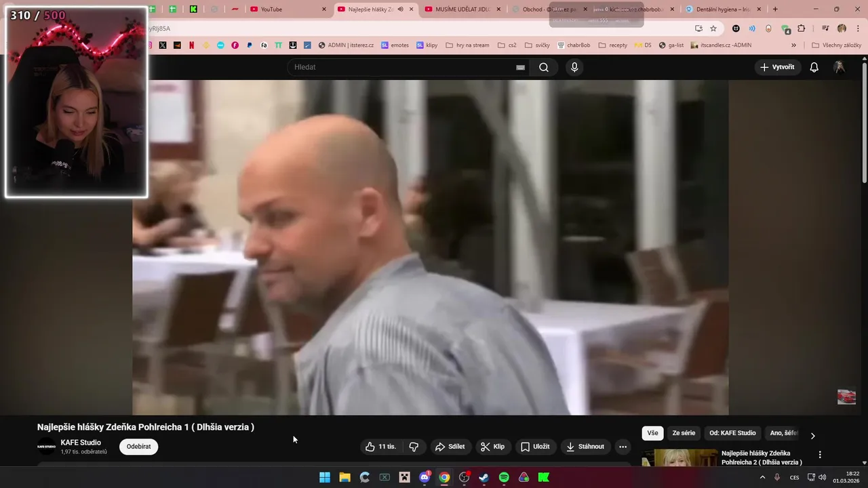Switch to the 'MUSÍME UDĚLAT JÍDLO' tab

click(x=462, y=9)
